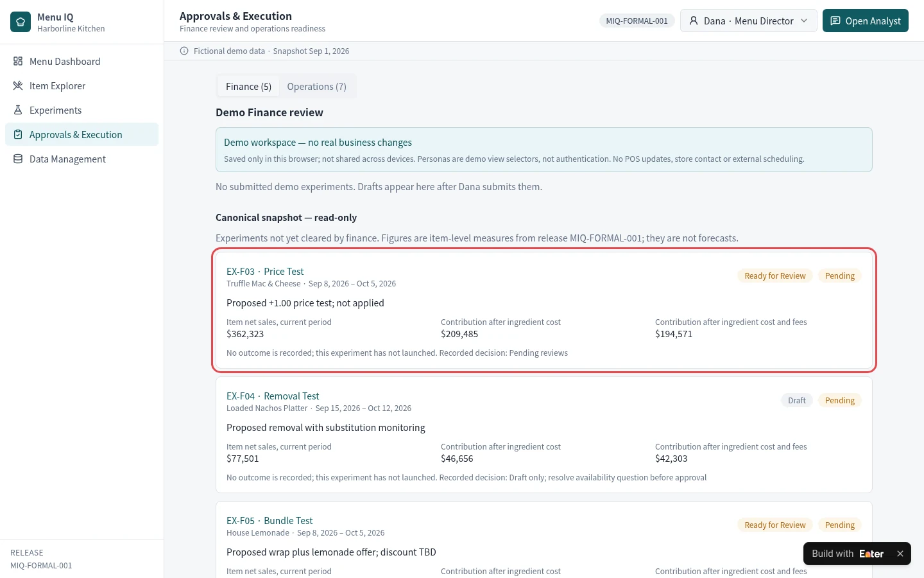Open Menu Dashboard from the sidebar

click(81, 62)
